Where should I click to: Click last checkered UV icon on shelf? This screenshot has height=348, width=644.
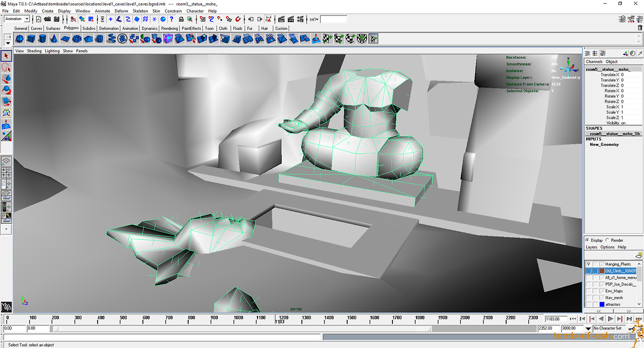point(373,39)
